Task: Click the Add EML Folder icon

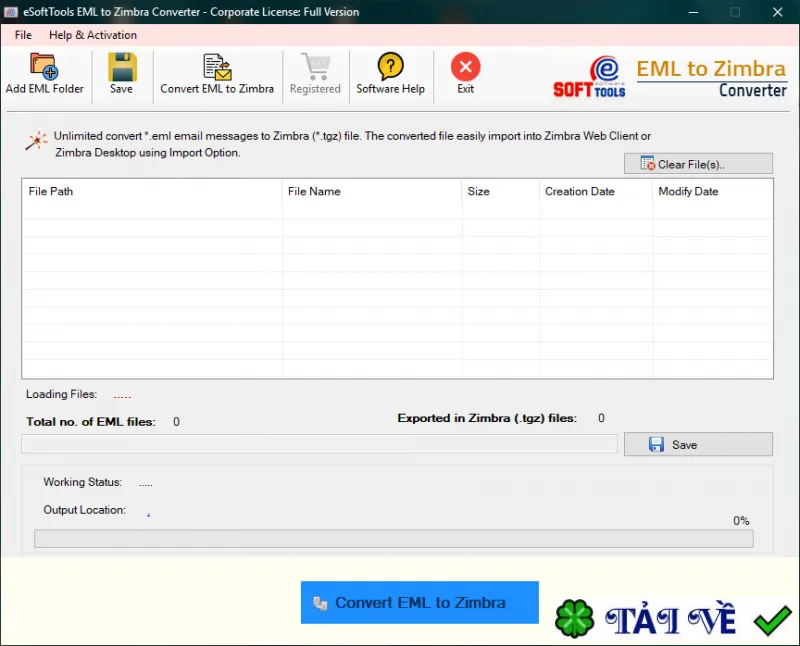Action: (44, 67)
